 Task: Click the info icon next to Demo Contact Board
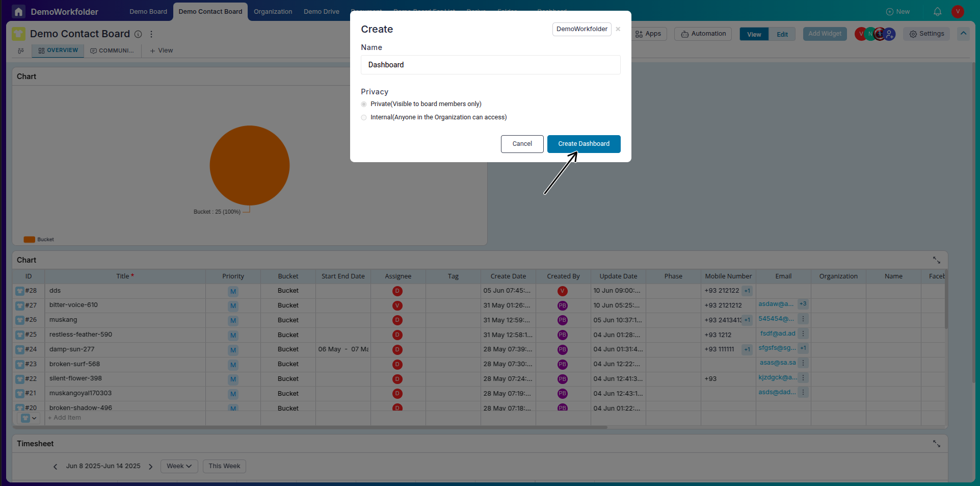[138, 34]
